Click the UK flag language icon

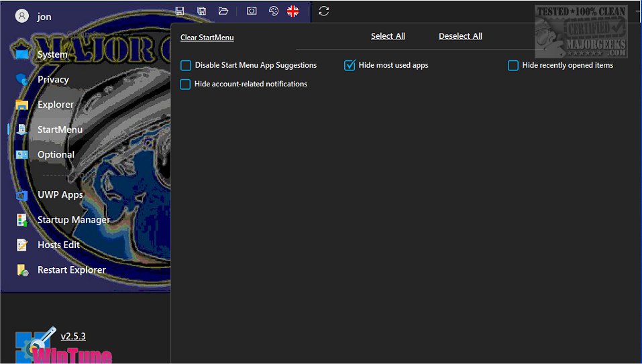click(293, 11)
